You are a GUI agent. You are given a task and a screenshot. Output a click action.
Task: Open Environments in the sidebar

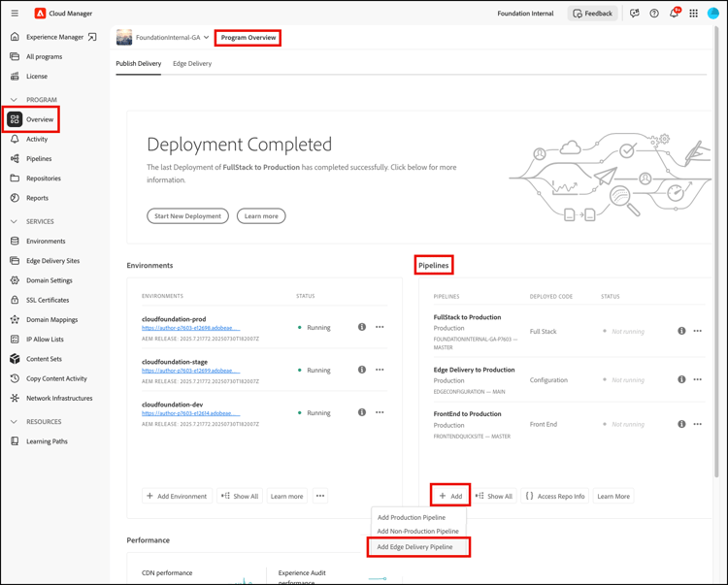[x=46, y=242]
